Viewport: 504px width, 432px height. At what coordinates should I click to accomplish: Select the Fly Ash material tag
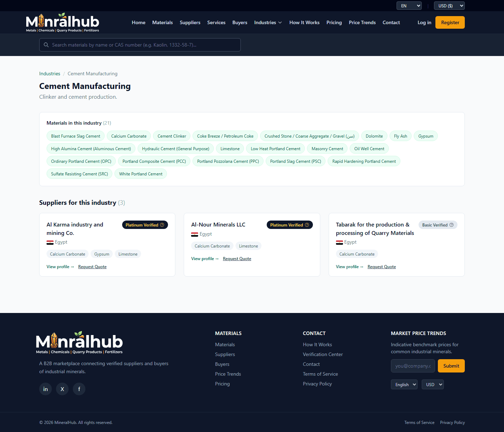coord(400,136)
